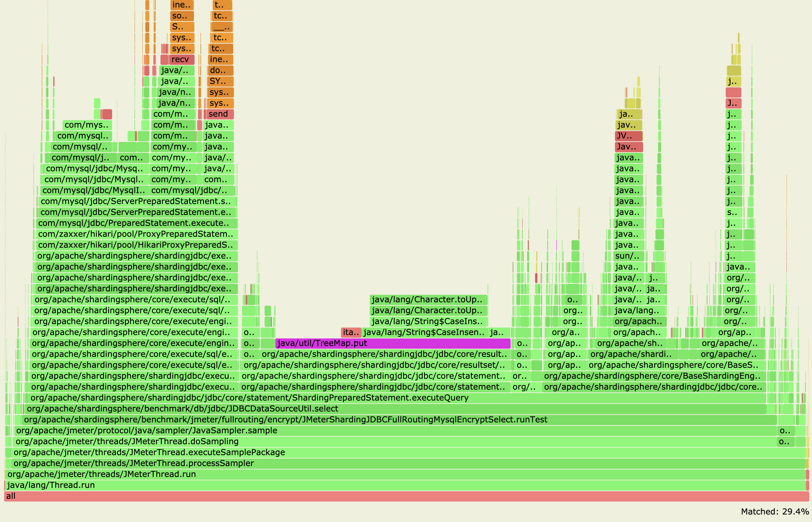Click the 'sun/..' frame
Image resolution: width=812 pixels, height=522 pixels.
point(628,256)
